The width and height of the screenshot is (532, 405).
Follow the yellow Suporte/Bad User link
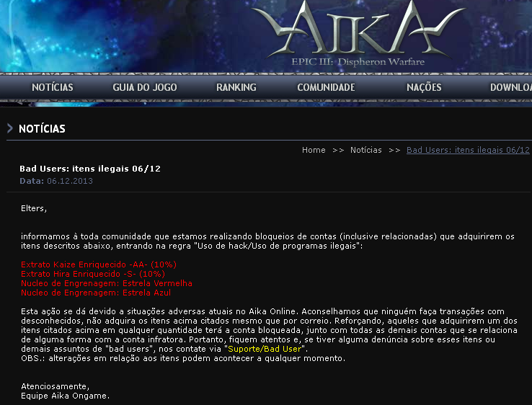pos(265,349)
